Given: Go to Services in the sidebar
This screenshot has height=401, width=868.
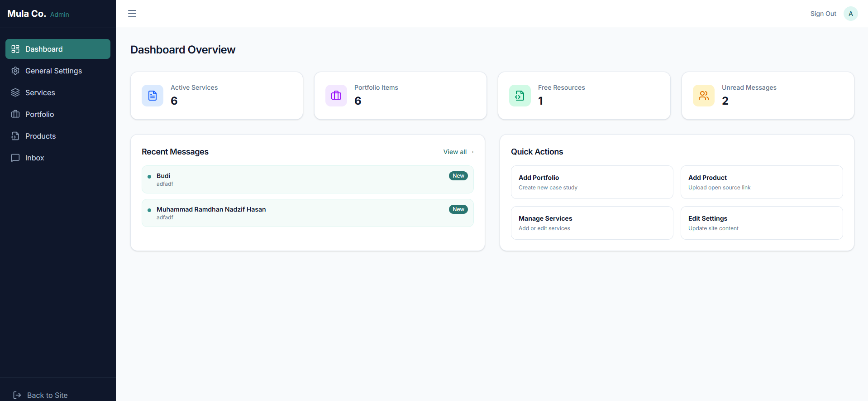Looking at the screenshot, I should [58, 92].
